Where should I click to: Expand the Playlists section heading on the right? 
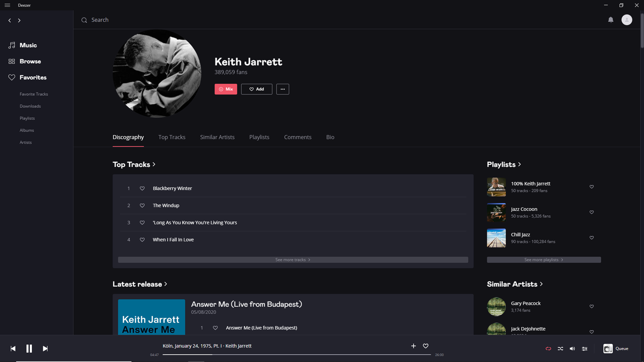point(504,165)
